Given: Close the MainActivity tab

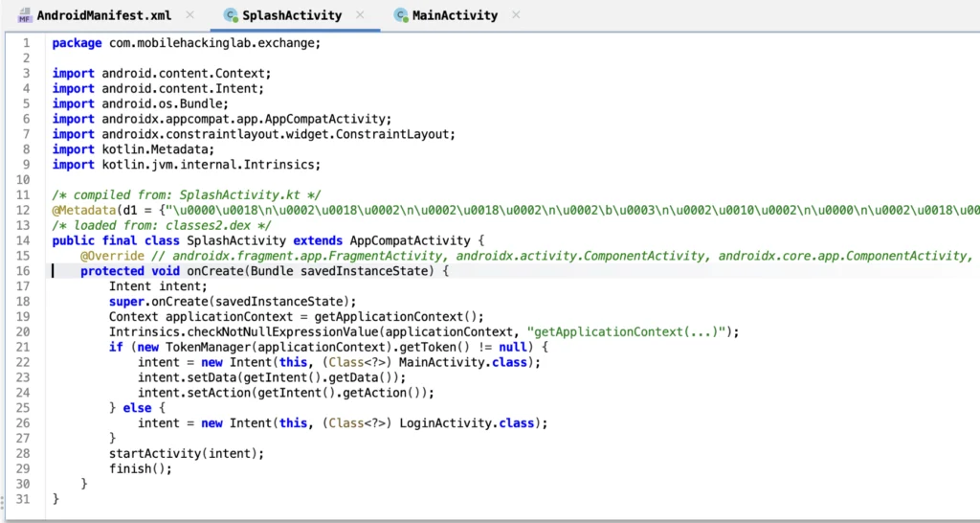Looking at the screenshot, I should (516, 15).
